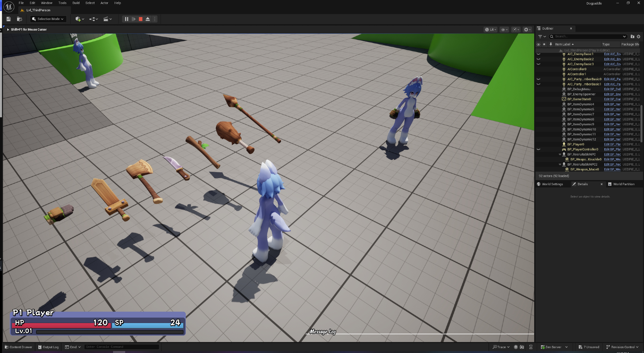Open the Lit view mode dropdown
644x353 pixels.
[491, 29]
